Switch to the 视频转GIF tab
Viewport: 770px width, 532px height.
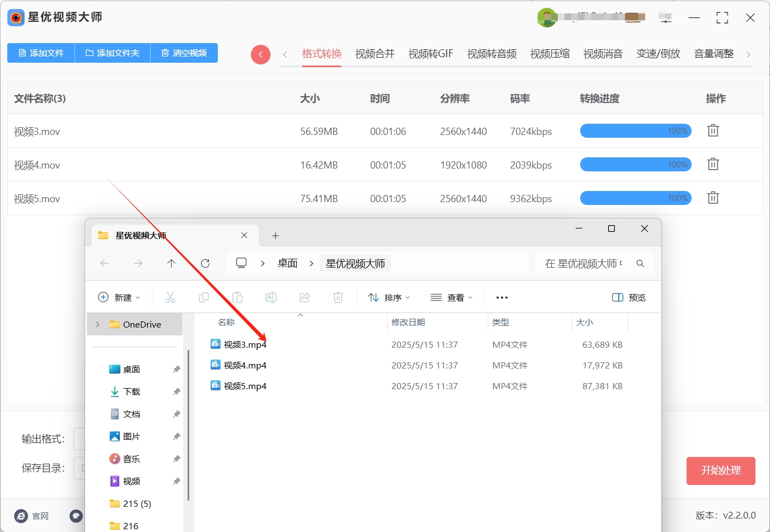[x=431, y=54]
